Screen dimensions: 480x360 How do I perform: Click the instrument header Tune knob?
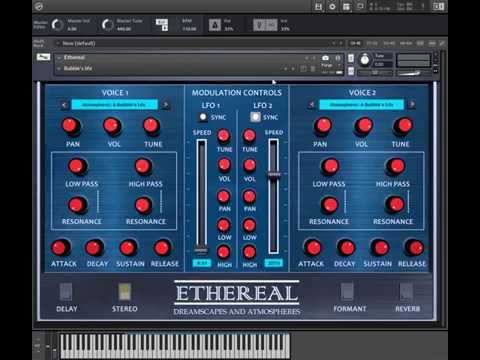[x=365, y=60]
